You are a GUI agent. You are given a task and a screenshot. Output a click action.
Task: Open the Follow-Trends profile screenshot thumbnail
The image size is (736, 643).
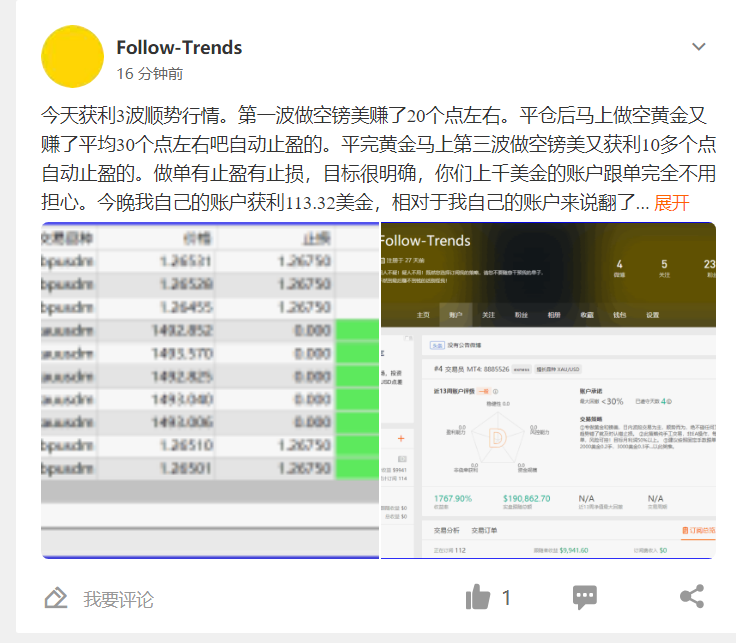[x=548, y=390]
